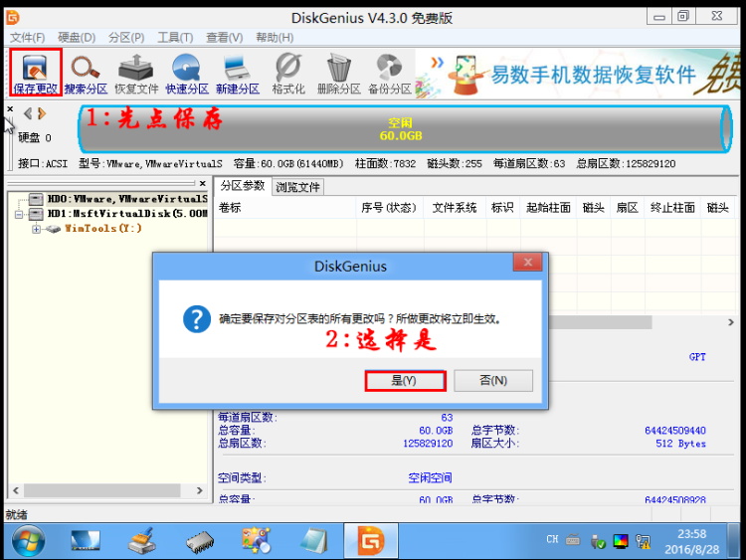Click the 删除分区 delete partition icon
The image size is (746, 560).
pyautogui.click(x=339, y=74)
